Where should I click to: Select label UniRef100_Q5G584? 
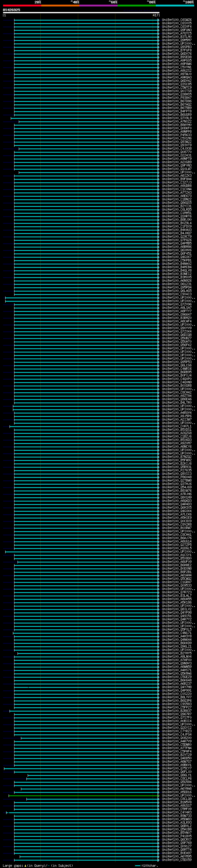177,782
